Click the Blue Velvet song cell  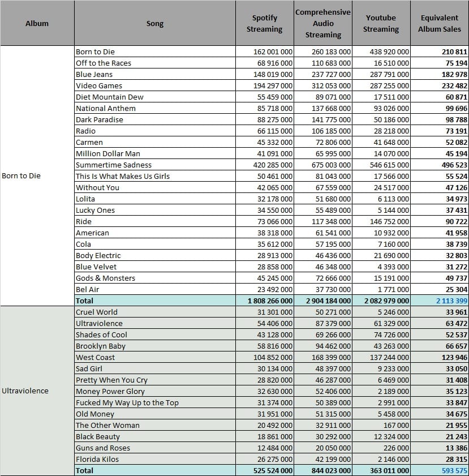click(x=154, y=267)
